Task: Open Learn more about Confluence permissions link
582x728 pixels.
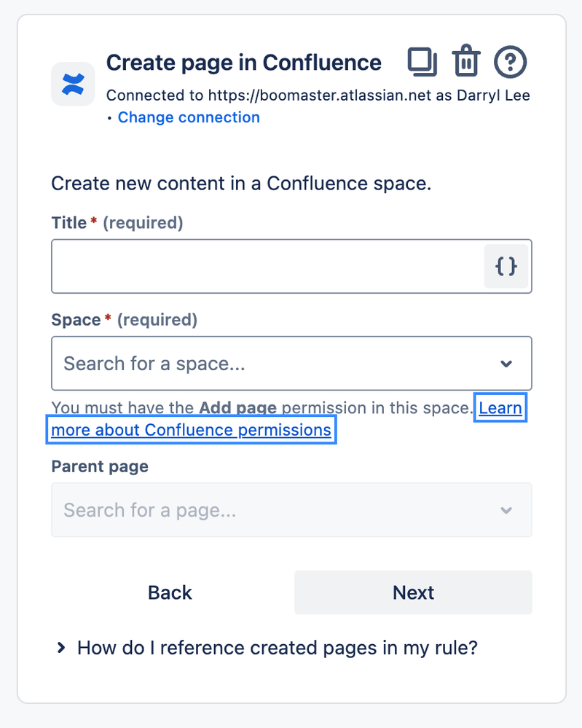Action: pyautogui.click(x=192, y=430)
